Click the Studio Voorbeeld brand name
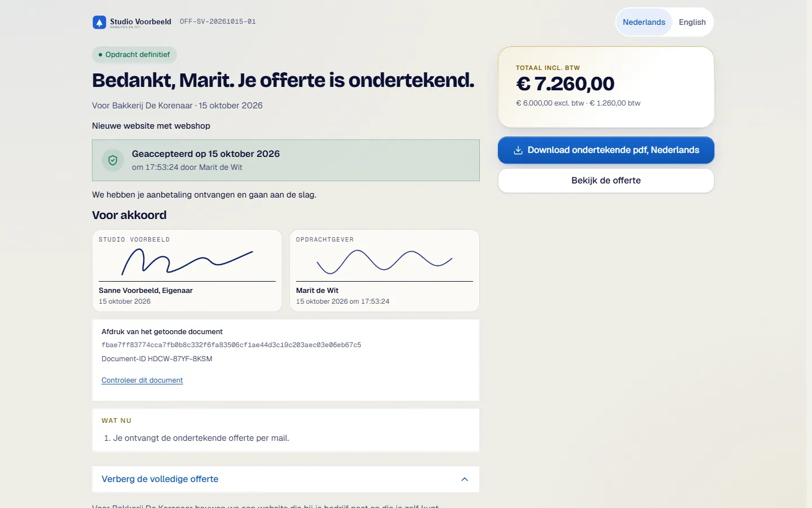The height and width of the screenshot is (508, 812). (x=140, y=21)
